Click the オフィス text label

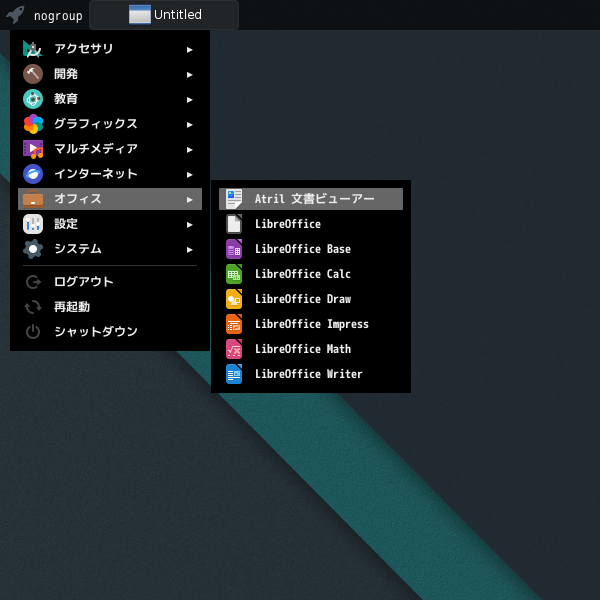[78, 199]
